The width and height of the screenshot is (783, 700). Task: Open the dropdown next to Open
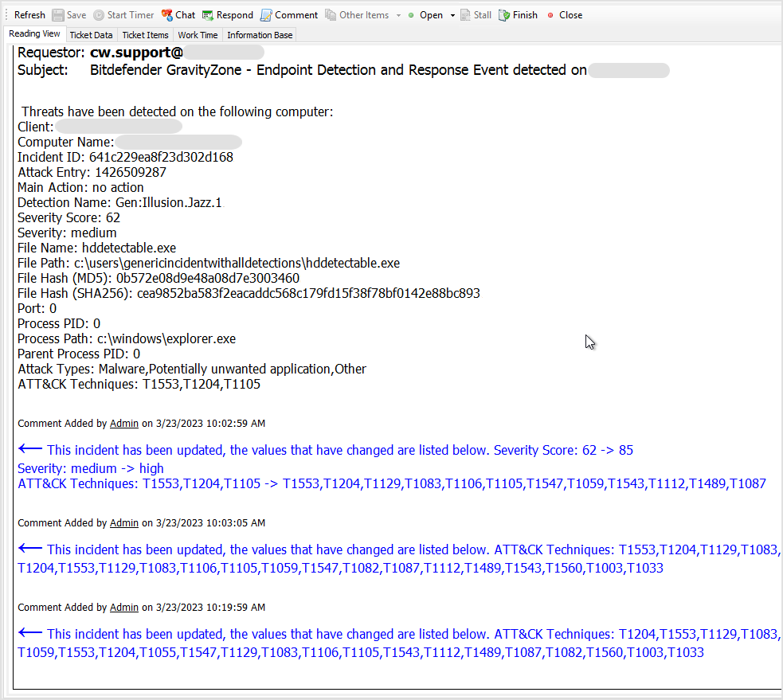(x=451, y=14)
